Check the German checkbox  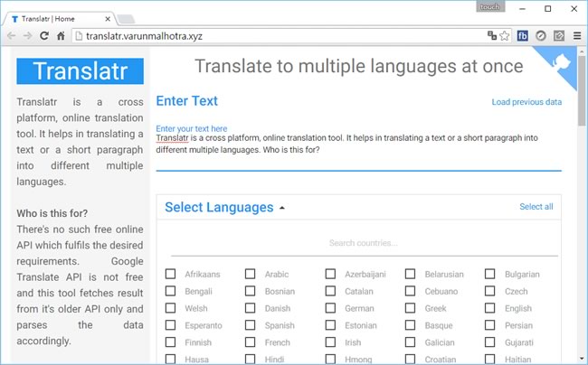click(330, 308)
